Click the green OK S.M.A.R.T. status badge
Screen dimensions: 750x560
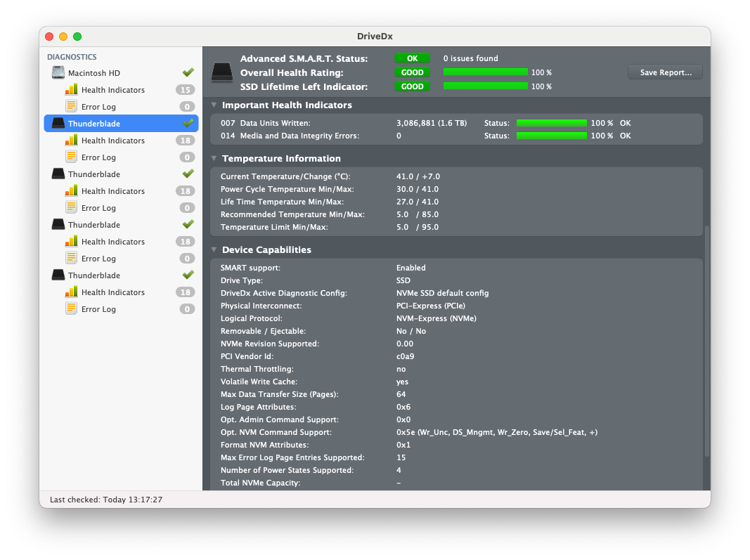point(413,58)
